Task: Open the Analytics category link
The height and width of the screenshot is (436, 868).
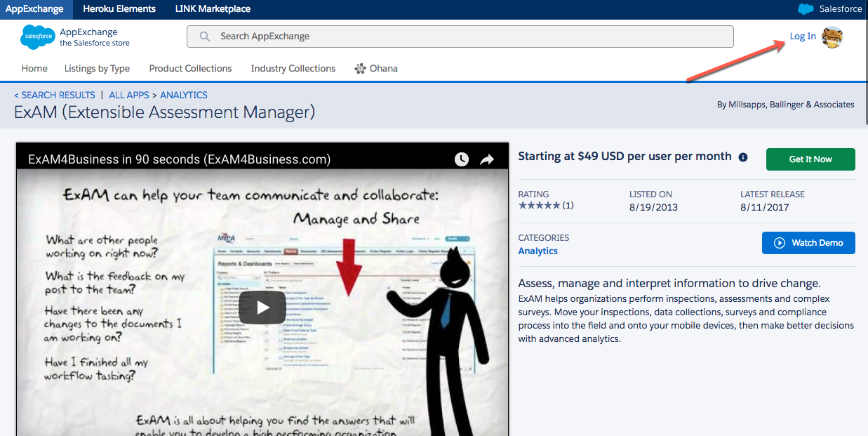Action: 538,251
